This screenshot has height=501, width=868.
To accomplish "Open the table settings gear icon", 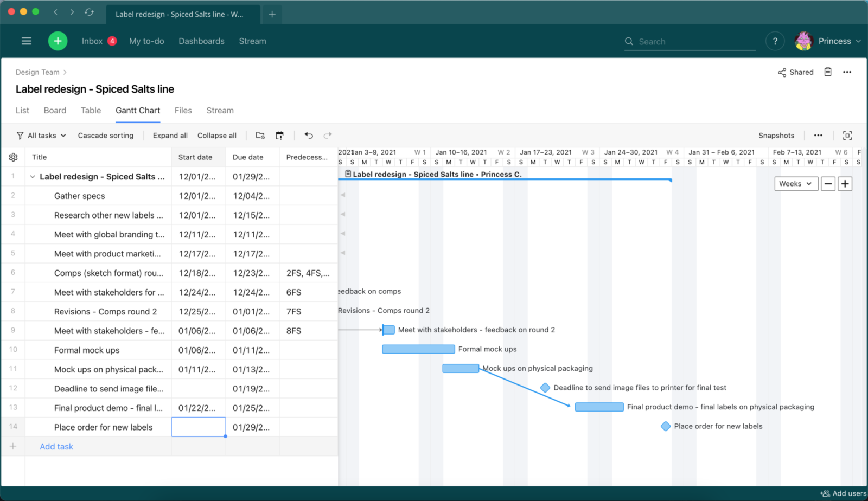I will (13, 157).
